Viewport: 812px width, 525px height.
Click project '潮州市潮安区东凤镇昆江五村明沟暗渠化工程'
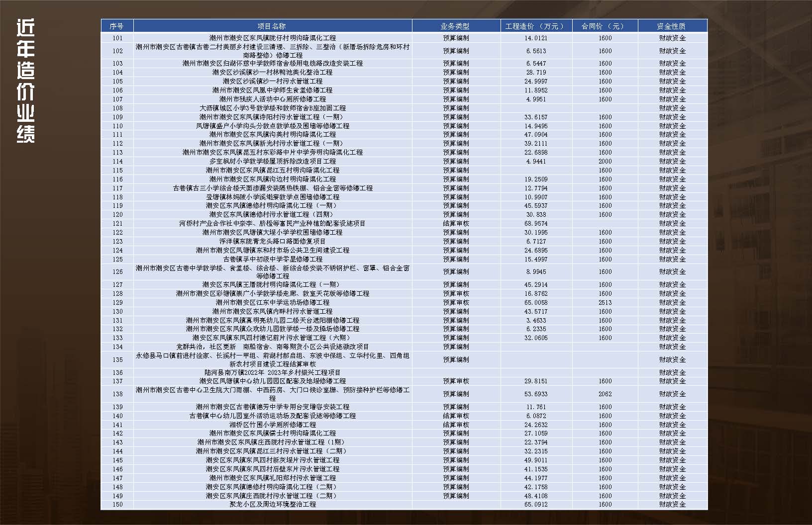click(x=273, y=170)
